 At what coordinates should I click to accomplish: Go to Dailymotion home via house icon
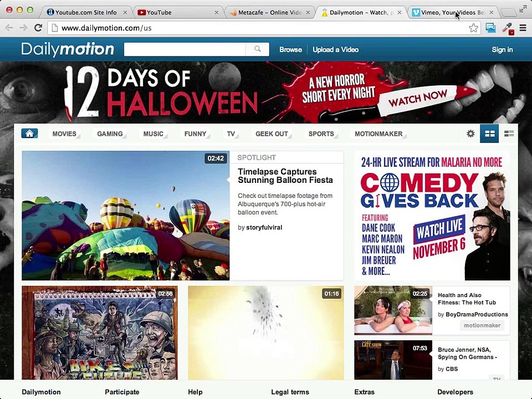pyautogui.click(x=29, y=134)
